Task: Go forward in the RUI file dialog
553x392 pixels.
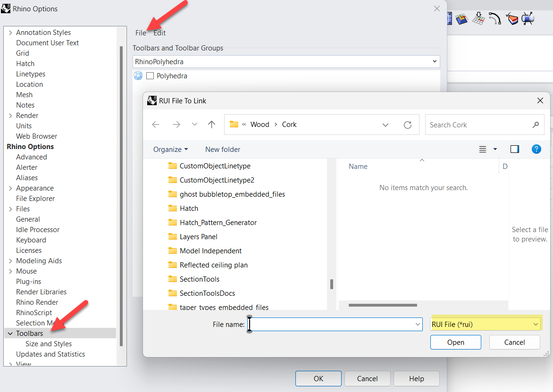Action: pyautogui.click(x=176, y=125)
